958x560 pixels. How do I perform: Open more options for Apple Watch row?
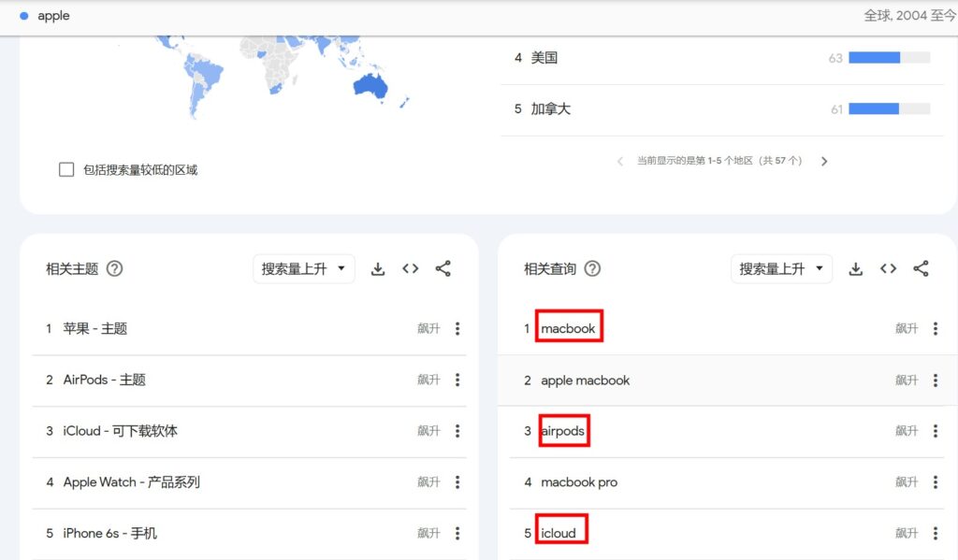coord(457,482)
